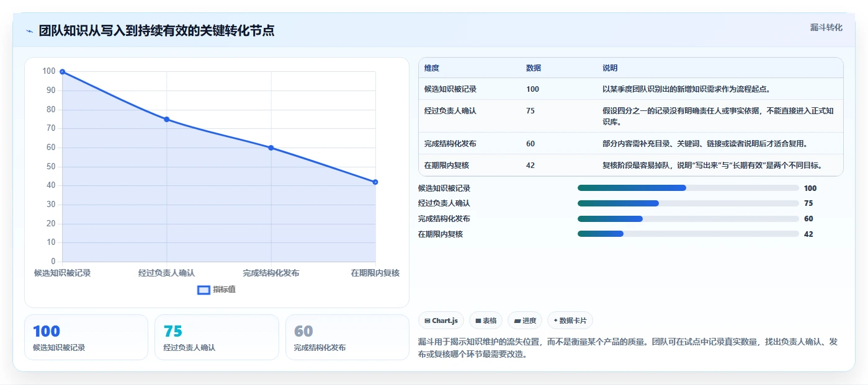
Task: Click the card title 团队知识从写入到持续有效的关键转化节点
Action: [156, 31]
